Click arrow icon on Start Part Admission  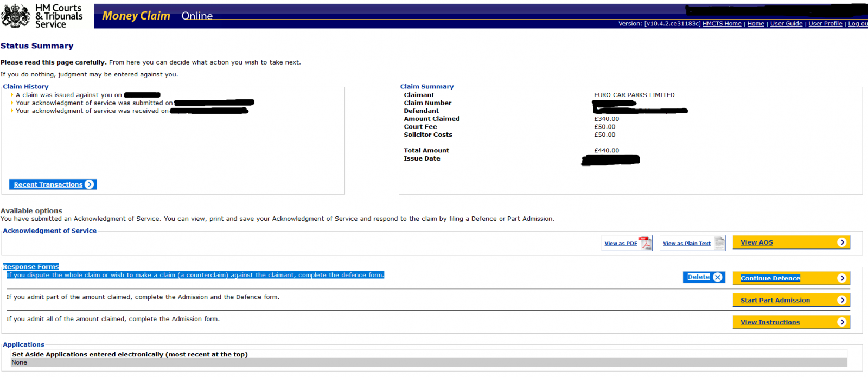point(842,300)
